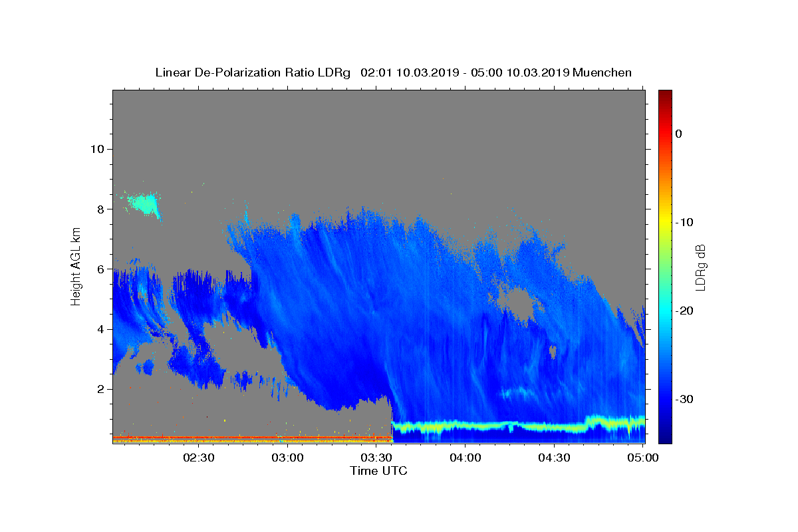Image resolution: width=798 pixels, height=532 pixels.
Task: Click the 'Muenchen' location in the title
Action: pos(602,72)
